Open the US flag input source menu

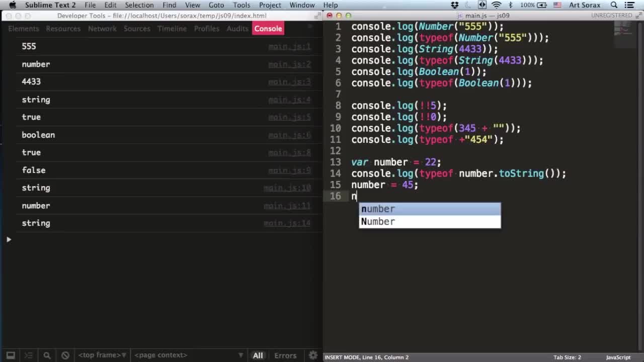[x=557, y=5]
